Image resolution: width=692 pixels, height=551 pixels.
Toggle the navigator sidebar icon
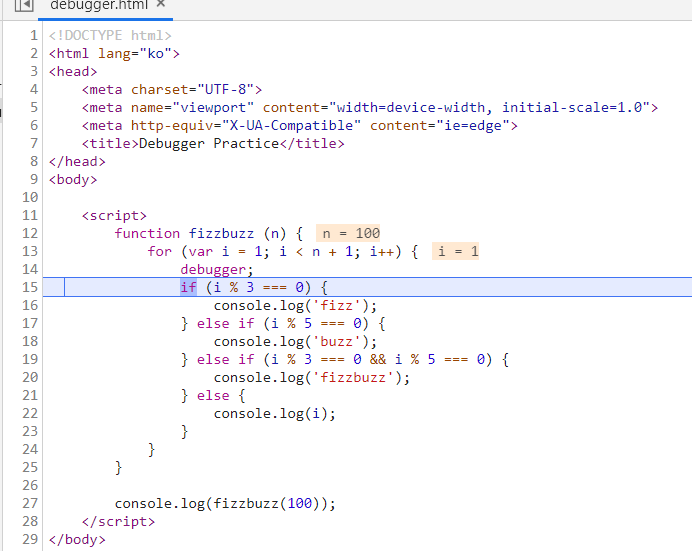[x=24, y=5]
